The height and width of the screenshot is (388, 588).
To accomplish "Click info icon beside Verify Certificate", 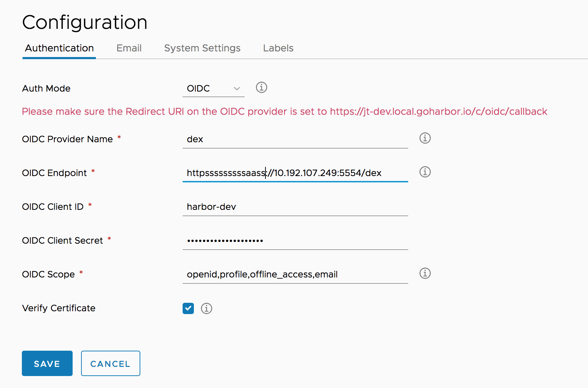I will click(206, 308).
